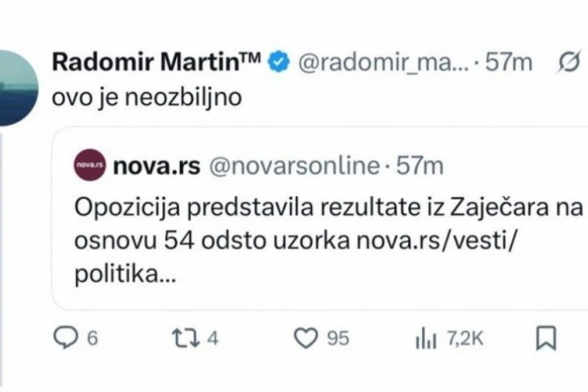Image resolution: width=588 pixels, height=392 pixels.
Task: Click the reply count 6
Action: [x=91, y=339]
